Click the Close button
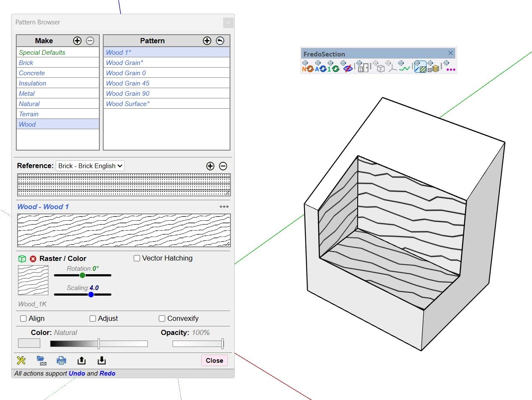 pos(215,361)
